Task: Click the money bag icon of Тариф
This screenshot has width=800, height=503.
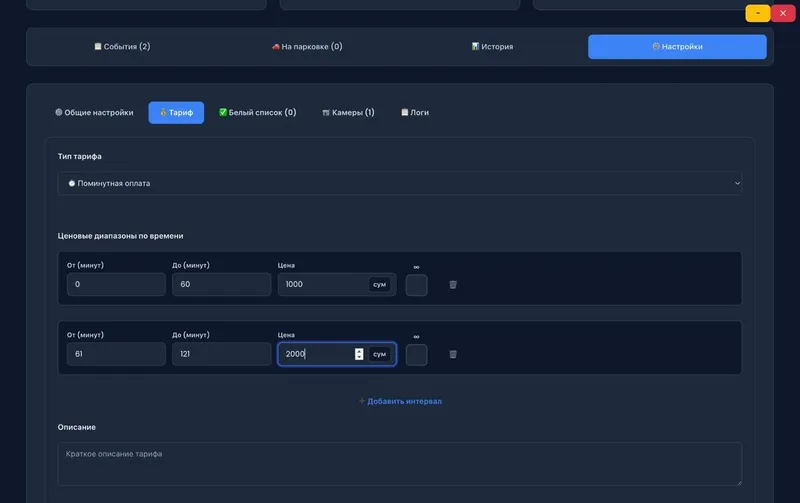Action: tap(163, 112)
